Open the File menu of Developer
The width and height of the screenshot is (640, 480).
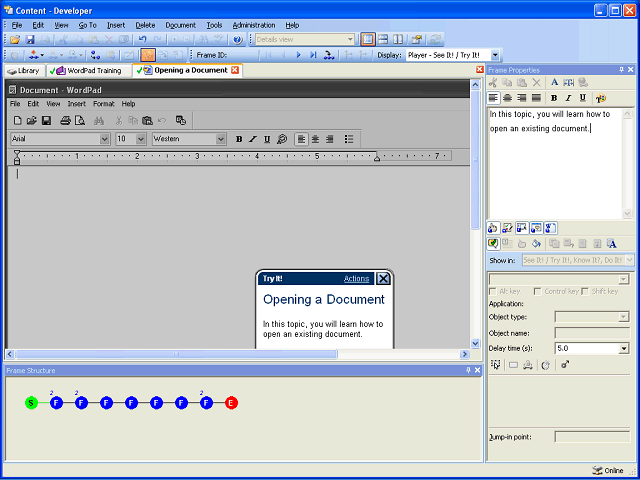(17, 25)
